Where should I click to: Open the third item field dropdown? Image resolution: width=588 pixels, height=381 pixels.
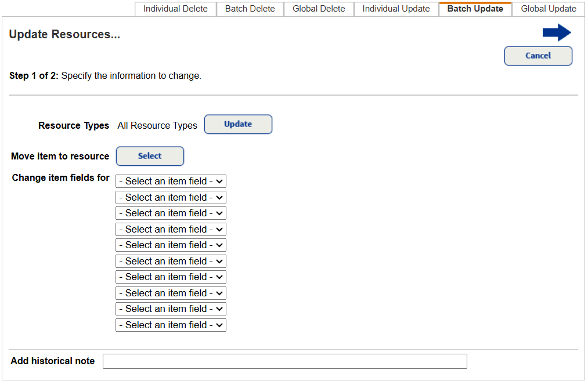pyautogui.click(x=171, y=213)
